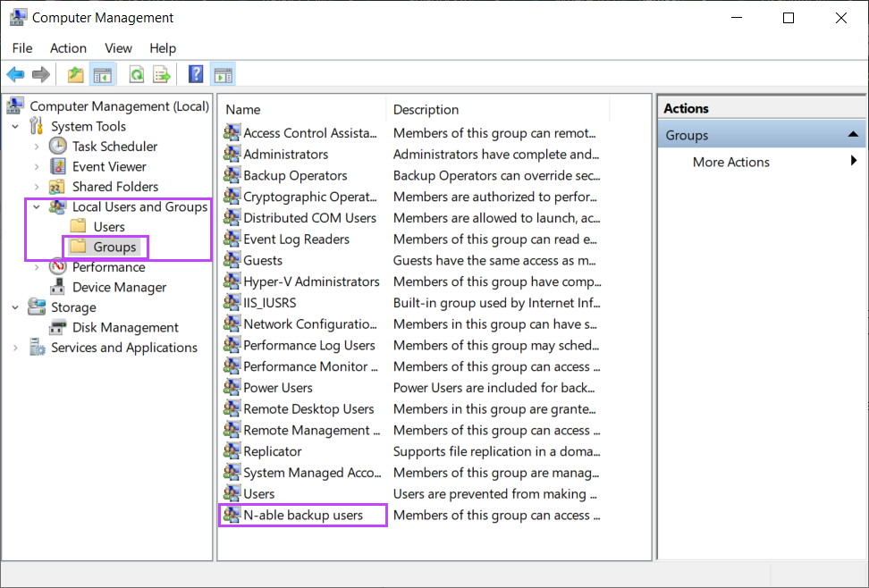869x588 pixels.
Task: Open the Action menu
Action: pyautogui.click(x=68, y=48)
